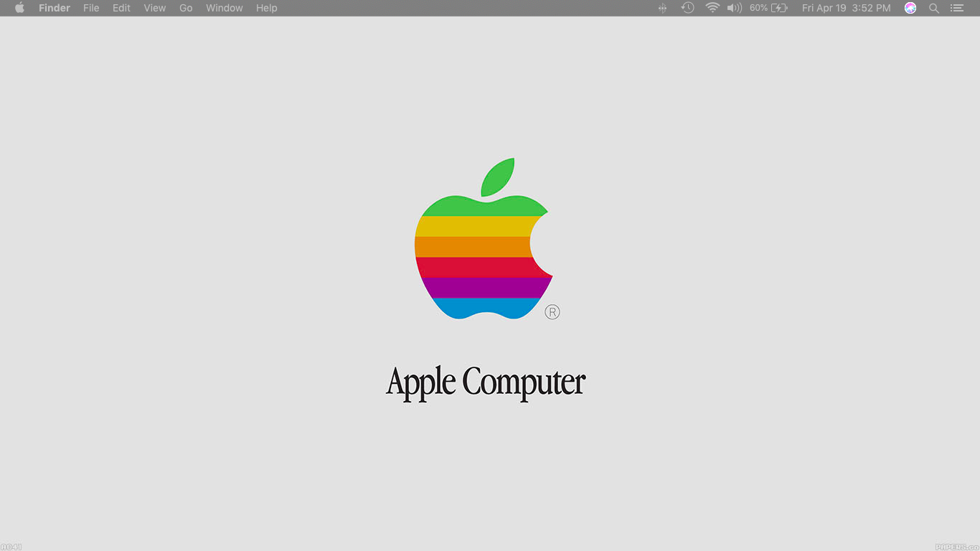
Task: Open the Help menu
Action: pos(266,8)
